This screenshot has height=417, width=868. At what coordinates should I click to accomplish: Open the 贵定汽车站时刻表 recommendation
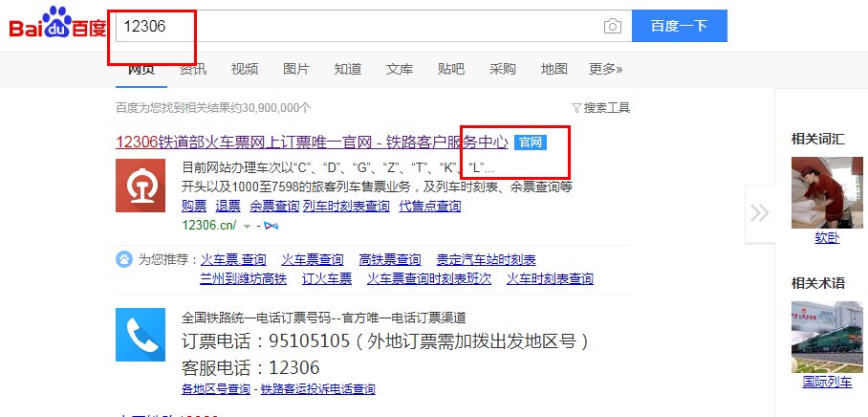[486, 260]
